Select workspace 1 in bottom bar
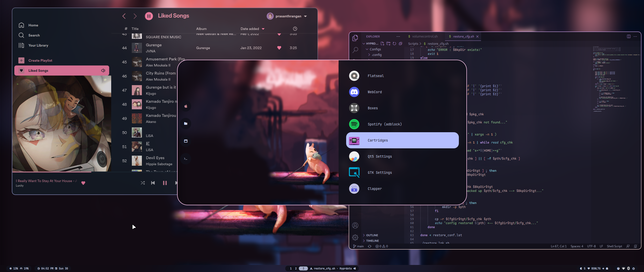The width and height of the screenshot is (644, 272). click(x=291, y=268)
